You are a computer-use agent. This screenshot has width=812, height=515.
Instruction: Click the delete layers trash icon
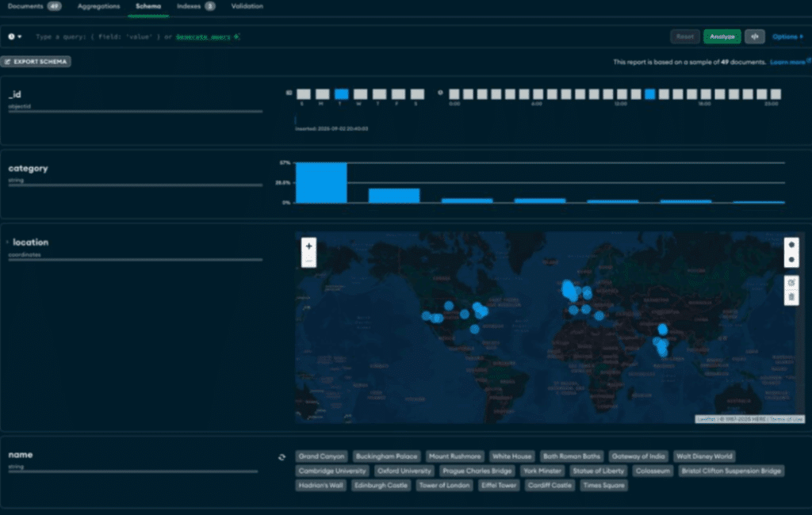tap(791, 297)
